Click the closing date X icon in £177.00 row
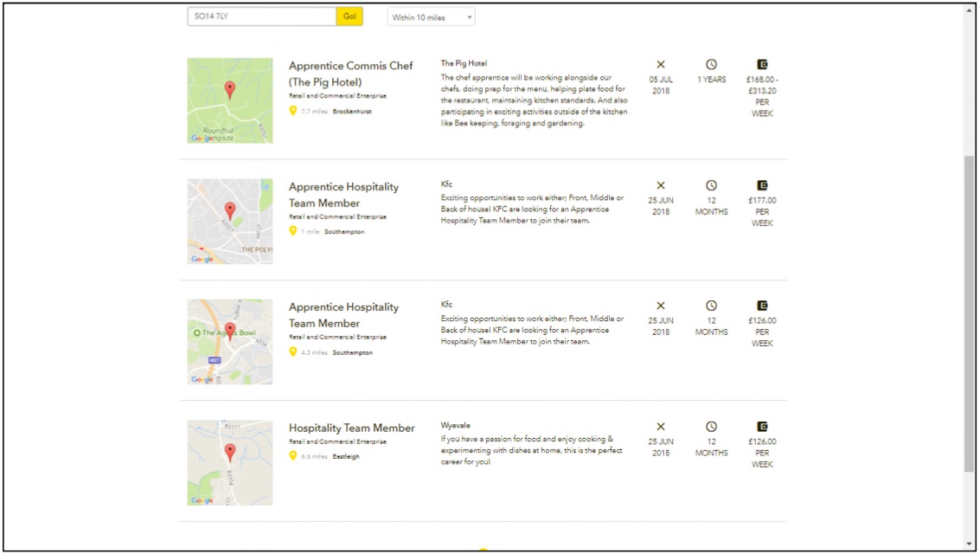The width and height of the screenshot is (980, 554). [661, 185]
